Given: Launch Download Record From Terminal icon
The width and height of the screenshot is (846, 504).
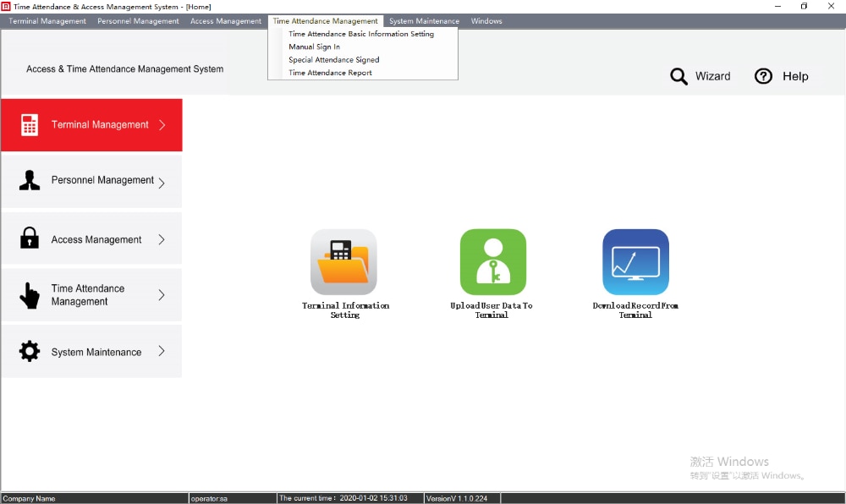Looking at the screenshot, I should point(635,262).
